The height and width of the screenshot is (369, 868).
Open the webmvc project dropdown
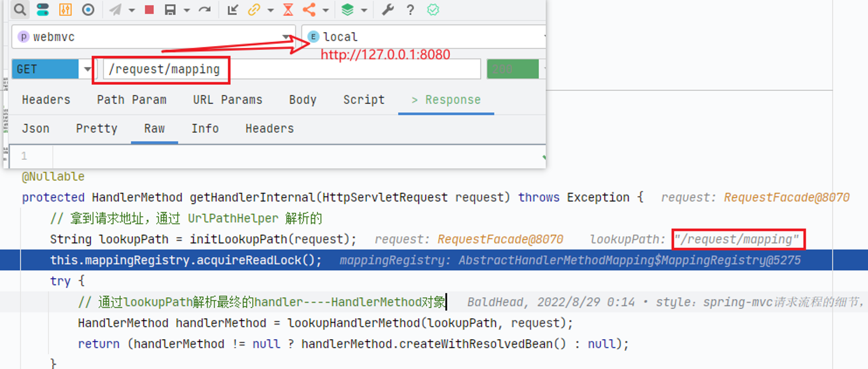pyautogui.click(x=154, y=37)
